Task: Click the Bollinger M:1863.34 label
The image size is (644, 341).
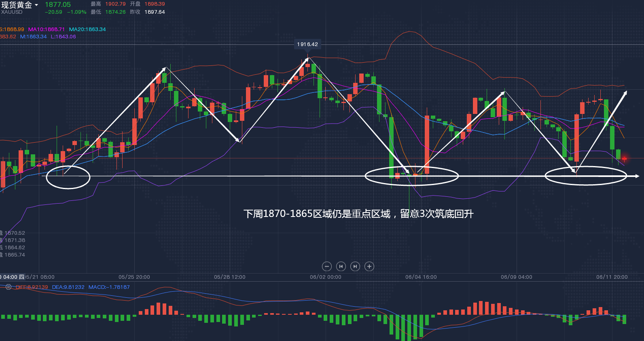Action: click(33, 37)
